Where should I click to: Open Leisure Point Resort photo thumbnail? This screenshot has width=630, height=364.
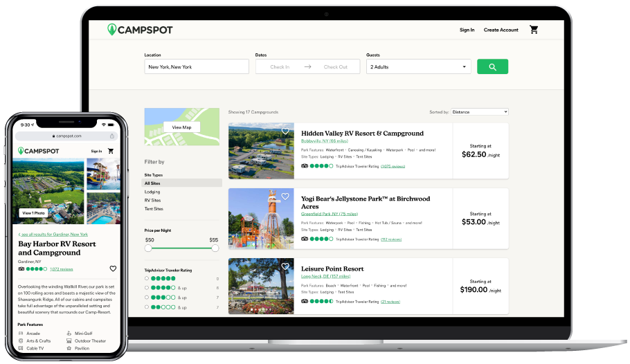261,286
